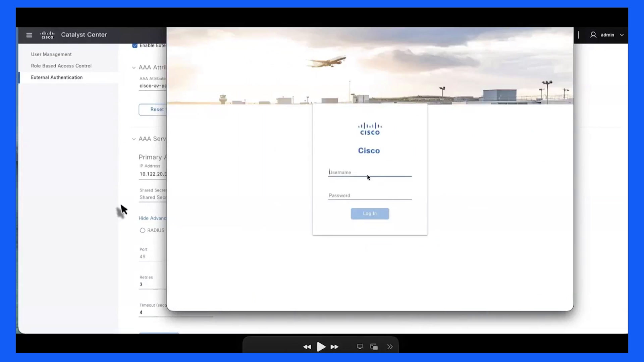Image resolution: width=644 pixels, height=362 pixels.
Task: Click the Shared Secret input field
Action: point(153,197)
